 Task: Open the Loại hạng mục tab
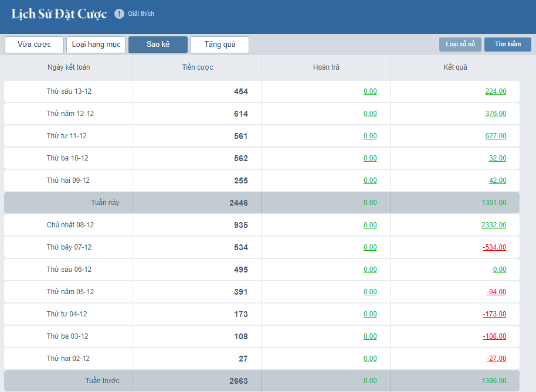pos(96,45)
